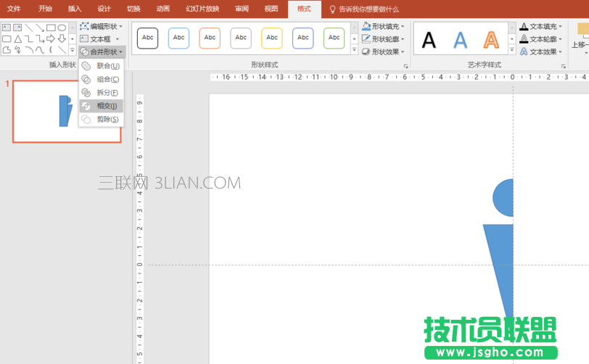This screenshot has height=364, width=589.
Task: Switch to the Design (设计) tab
Action: [x=104, y=9]
